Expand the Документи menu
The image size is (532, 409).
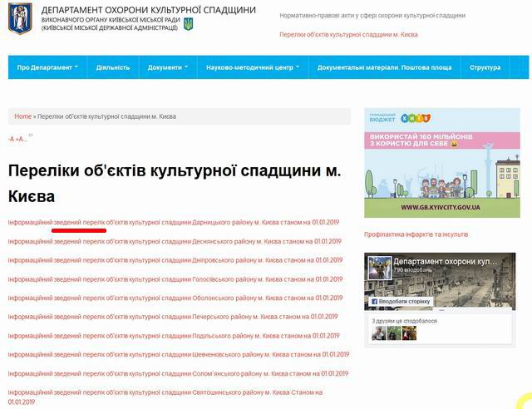(x=168, y=67)
